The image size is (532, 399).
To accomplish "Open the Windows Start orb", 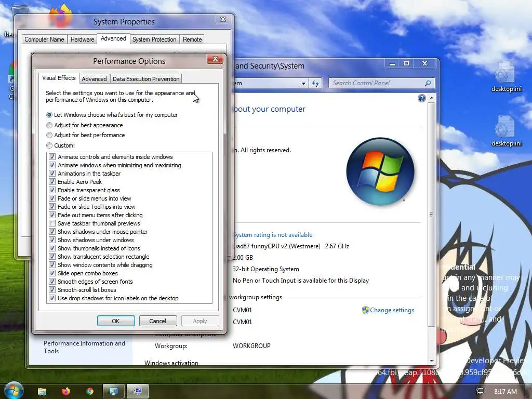I will click(x=14, y=390).
